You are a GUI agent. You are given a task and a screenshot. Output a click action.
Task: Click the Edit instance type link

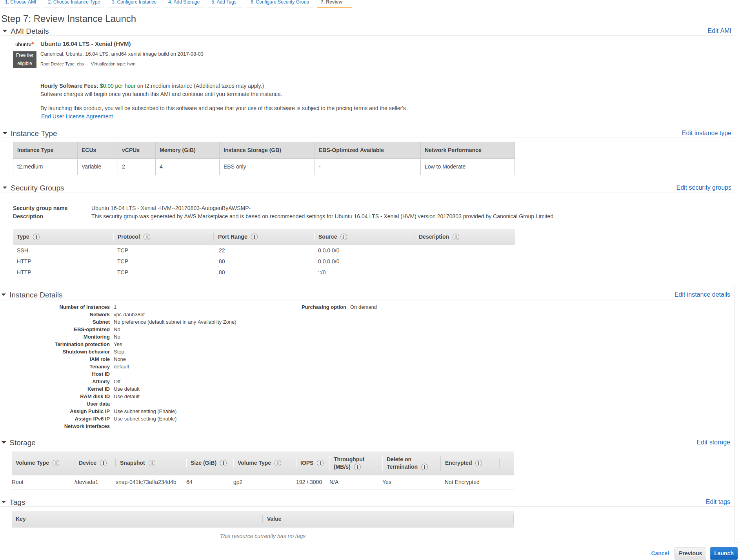706,133
